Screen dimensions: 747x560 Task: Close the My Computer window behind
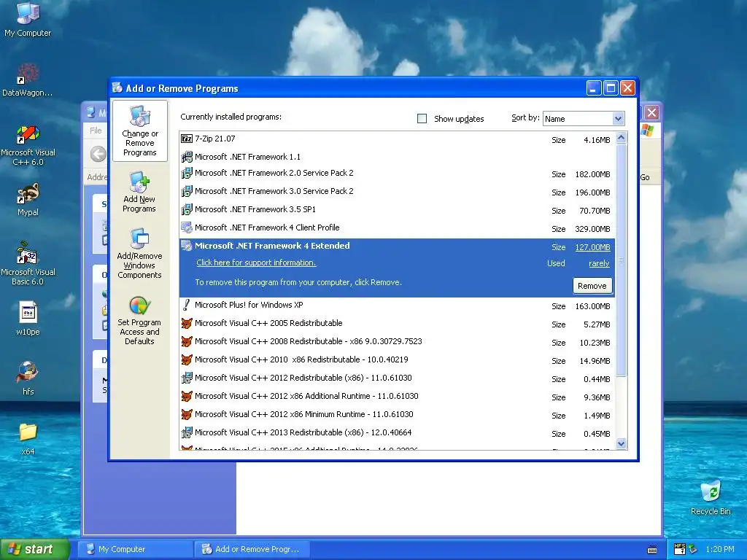[651, 113]
